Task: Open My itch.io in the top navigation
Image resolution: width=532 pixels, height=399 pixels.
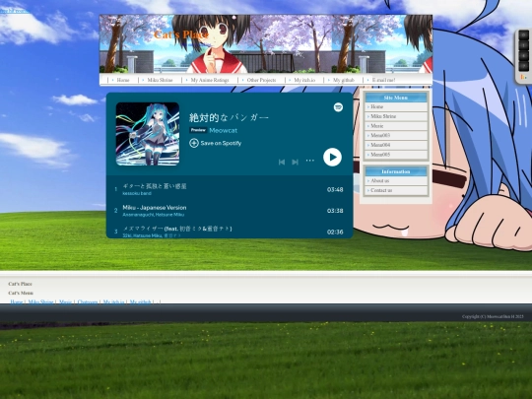Action: coord(304,80)
